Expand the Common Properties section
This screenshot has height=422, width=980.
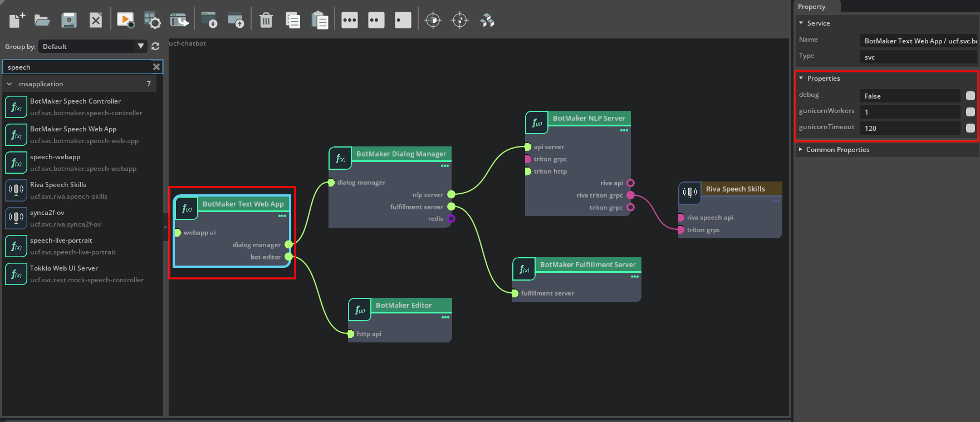[801, 150]
